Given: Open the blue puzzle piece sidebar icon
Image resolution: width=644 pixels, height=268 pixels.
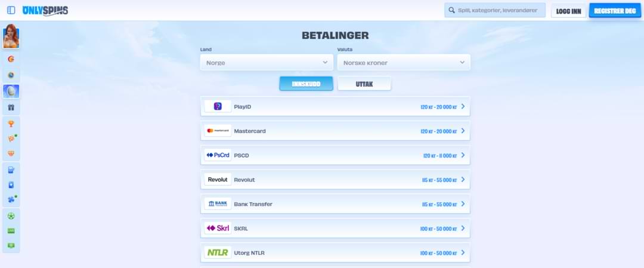Looking at the screenshot, I should coord(11,199).
